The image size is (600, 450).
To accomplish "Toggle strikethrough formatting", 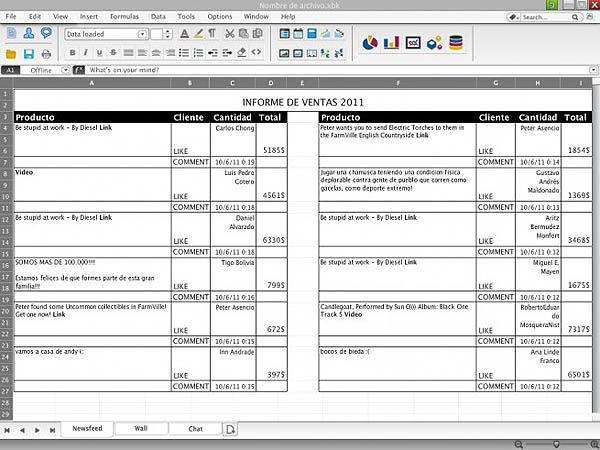I will tap(113, 53).
